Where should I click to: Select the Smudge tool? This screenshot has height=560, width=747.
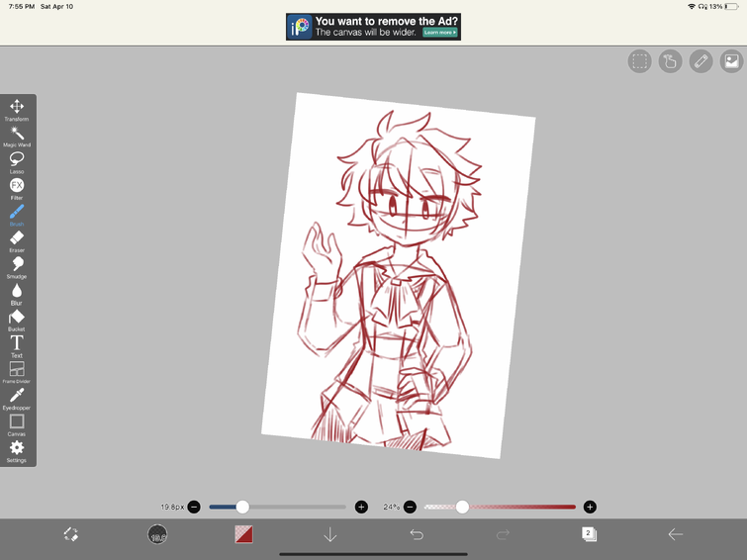coord(17,267)
